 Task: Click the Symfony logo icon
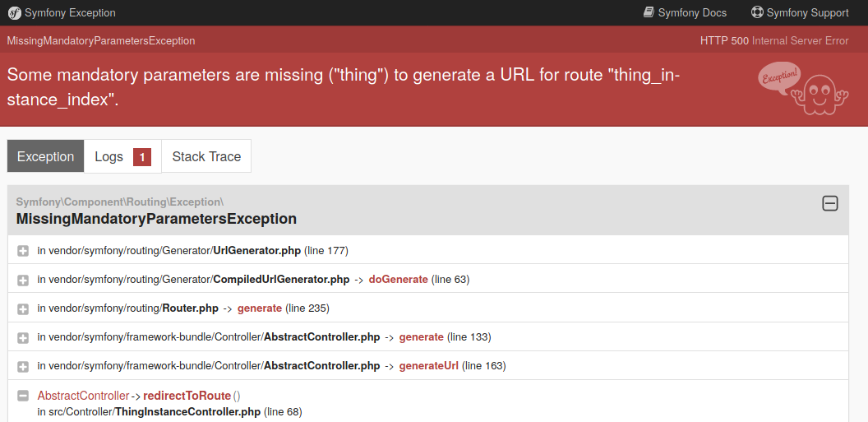(14, 13)
